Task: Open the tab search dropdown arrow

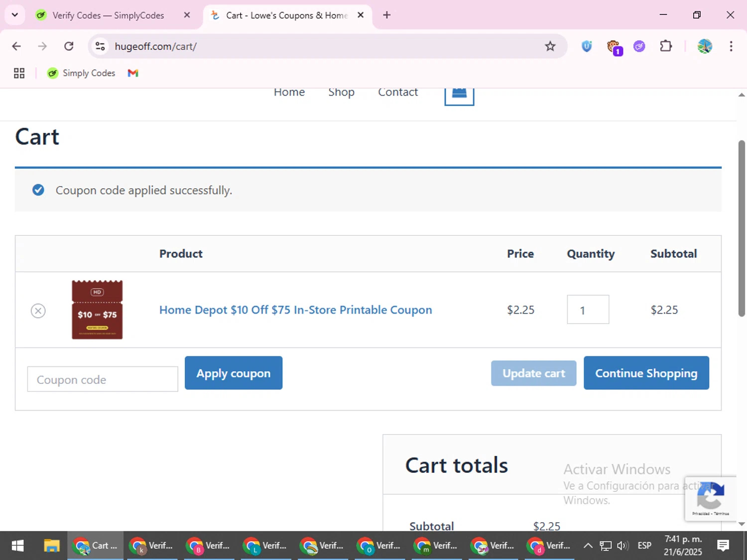Action: tap(15, 15)
